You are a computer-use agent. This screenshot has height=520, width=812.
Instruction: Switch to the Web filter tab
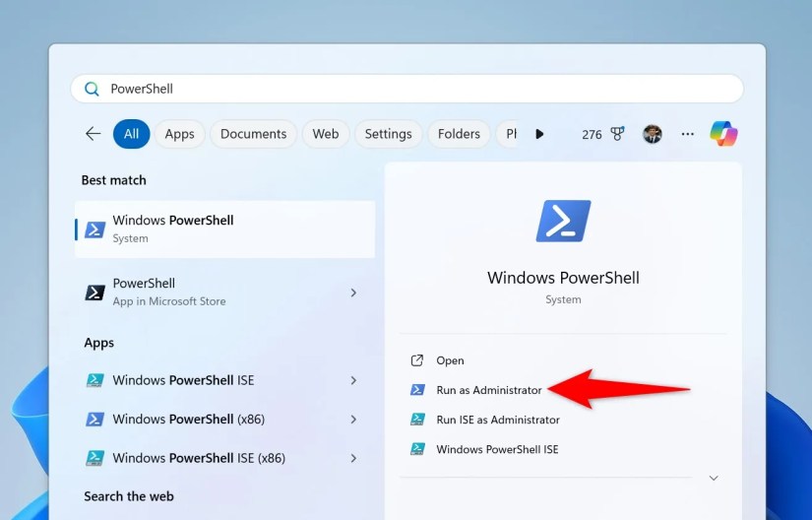tap(326, 134)
